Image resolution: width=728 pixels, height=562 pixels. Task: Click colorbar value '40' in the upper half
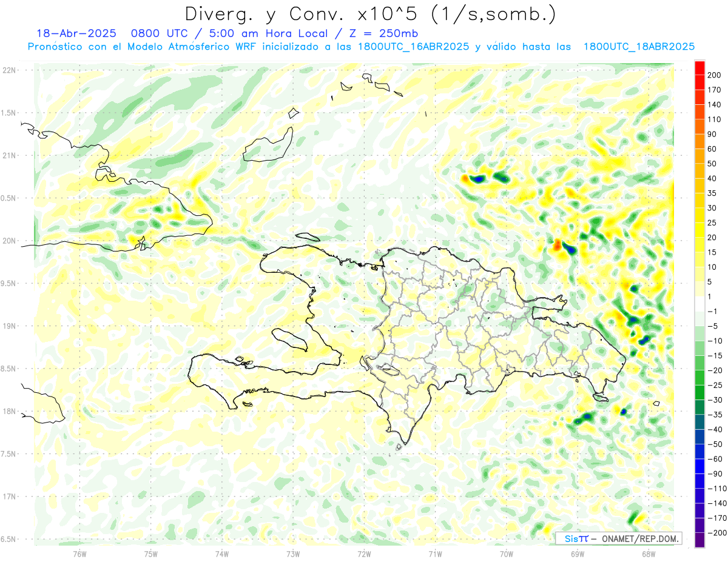712,178
